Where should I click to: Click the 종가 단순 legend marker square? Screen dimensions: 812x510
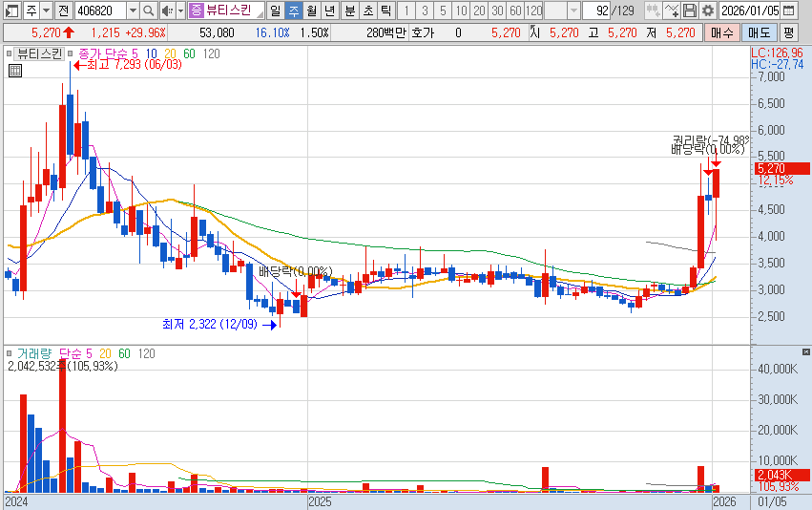(x=71, y=53)
